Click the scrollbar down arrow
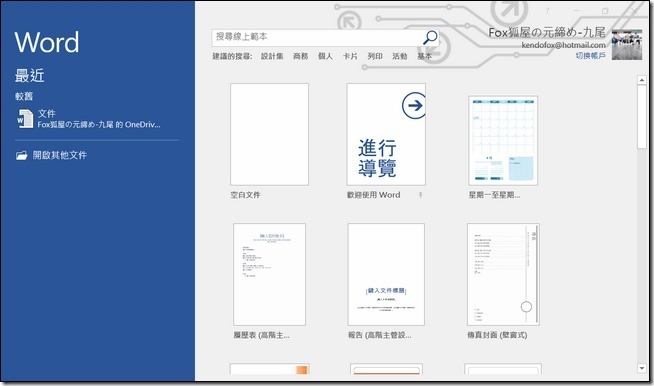 (x=641, y=368)
